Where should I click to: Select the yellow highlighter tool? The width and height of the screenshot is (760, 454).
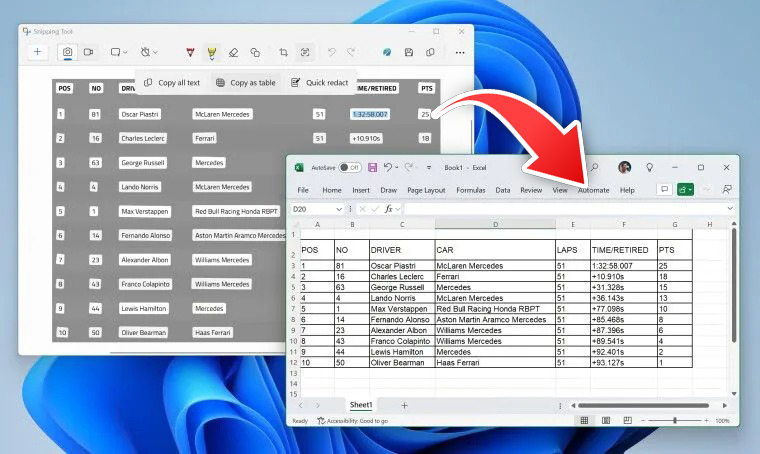[212, 52]
